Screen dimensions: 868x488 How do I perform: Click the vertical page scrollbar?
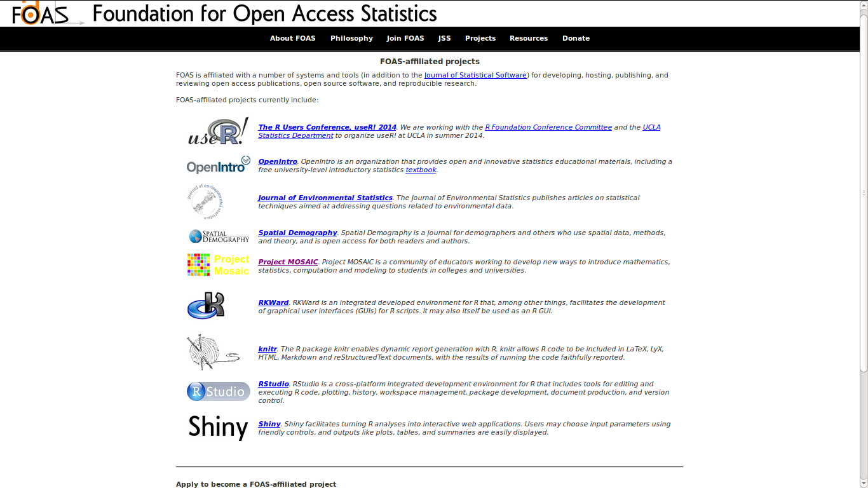(864, 191)
